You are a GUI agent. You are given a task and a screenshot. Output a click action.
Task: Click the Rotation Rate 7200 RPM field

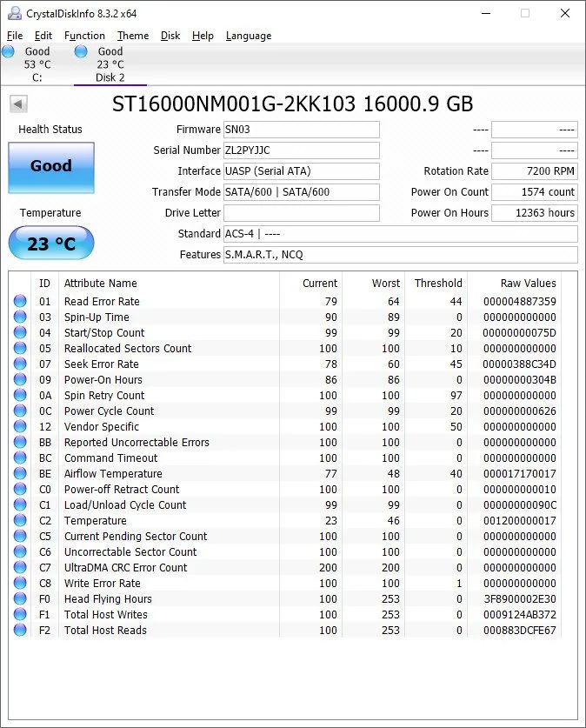click(535, 171)
